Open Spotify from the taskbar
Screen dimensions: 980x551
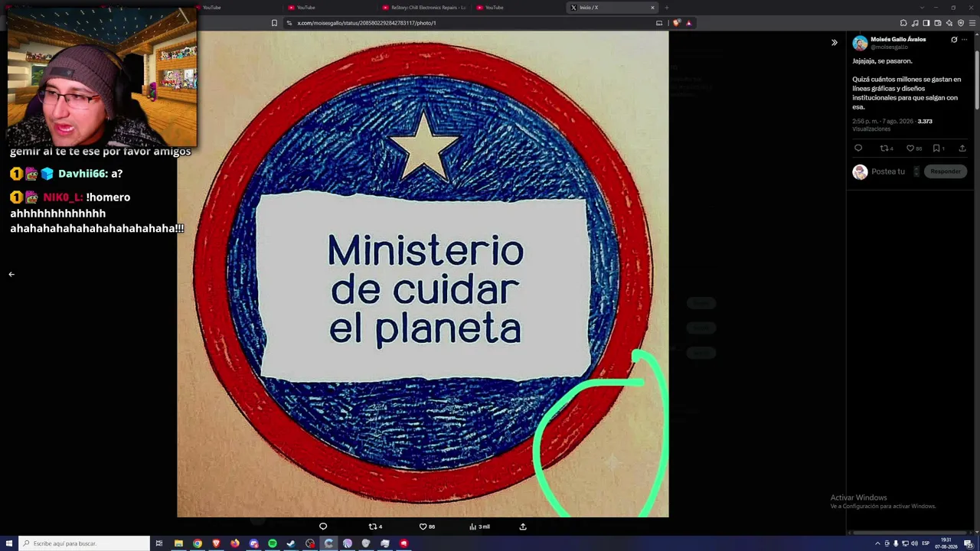click(273, 543)
